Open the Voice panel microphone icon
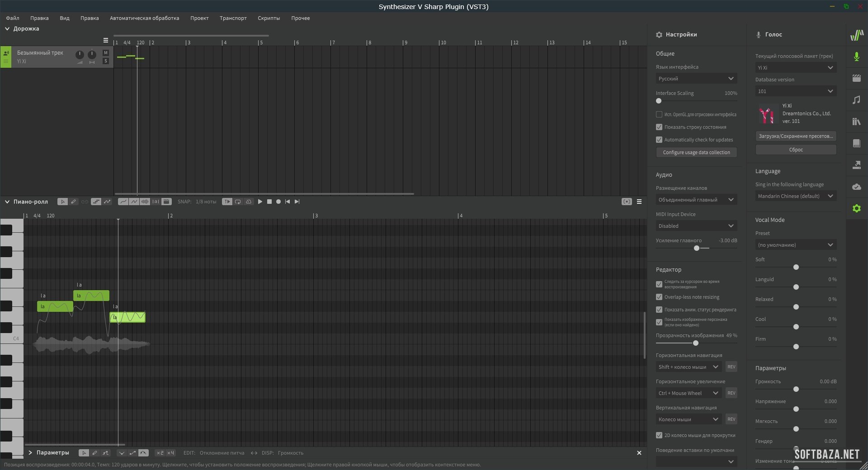Screen dimensions: 868x470 pyautogui.click(x=856, y=56)
